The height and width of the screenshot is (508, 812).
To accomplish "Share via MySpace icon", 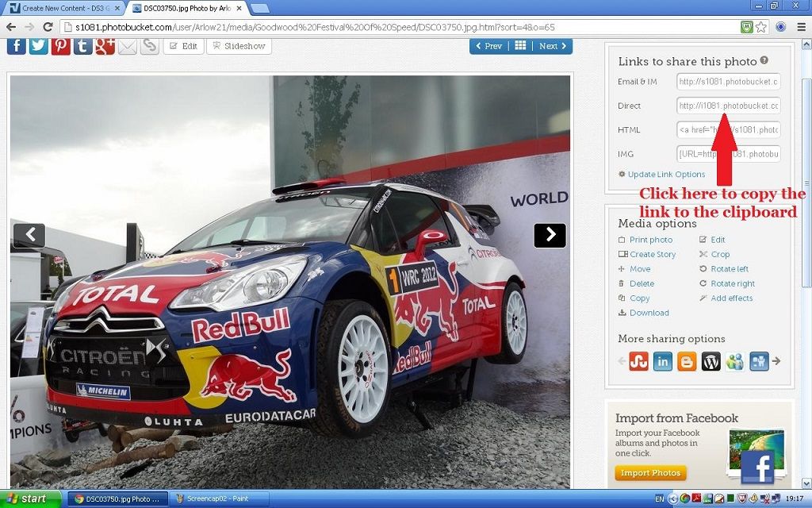I will pyautogui.click(x=759, y=361).
